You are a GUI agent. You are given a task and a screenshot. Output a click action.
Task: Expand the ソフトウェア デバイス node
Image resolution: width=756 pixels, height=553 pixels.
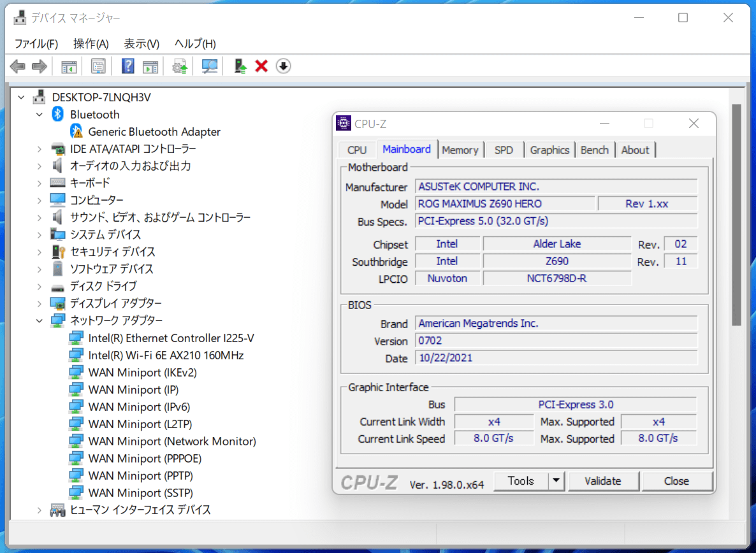click(40, 269)
